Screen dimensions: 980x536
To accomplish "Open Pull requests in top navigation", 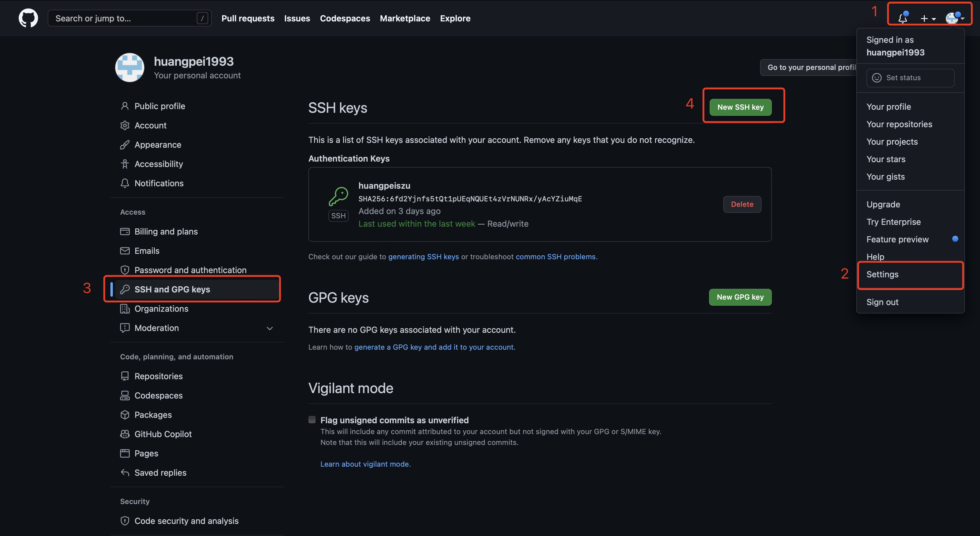I will click(x=248, y=18).
